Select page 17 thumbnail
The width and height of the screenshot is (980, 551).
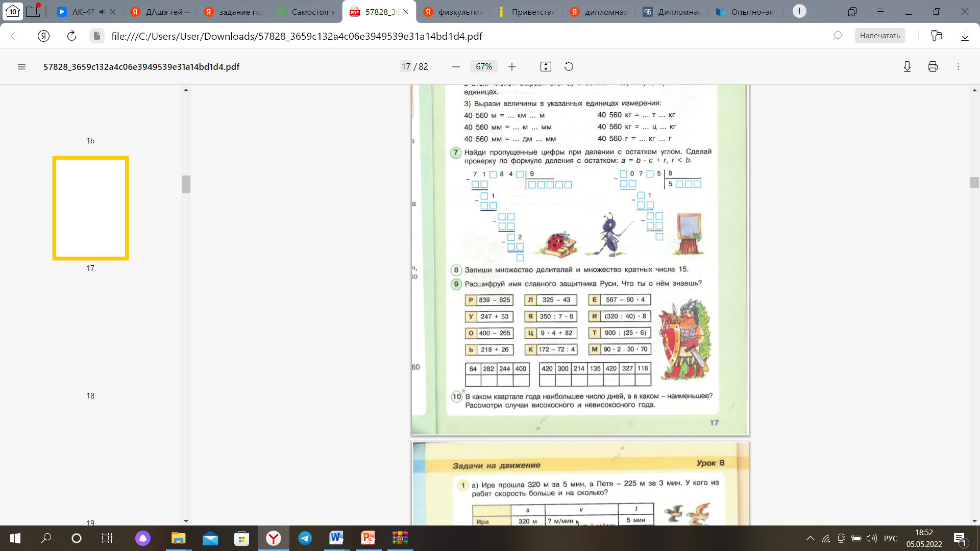(x=90, y=208)
